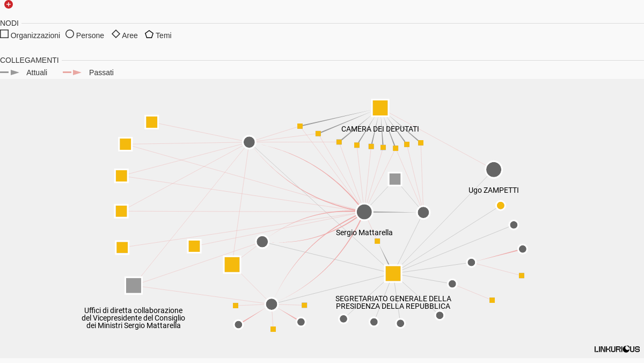644x363 pixels.
Task: Click the small yellow circle node below Ugo ZAMPETTI
Action: click(501, 206)
